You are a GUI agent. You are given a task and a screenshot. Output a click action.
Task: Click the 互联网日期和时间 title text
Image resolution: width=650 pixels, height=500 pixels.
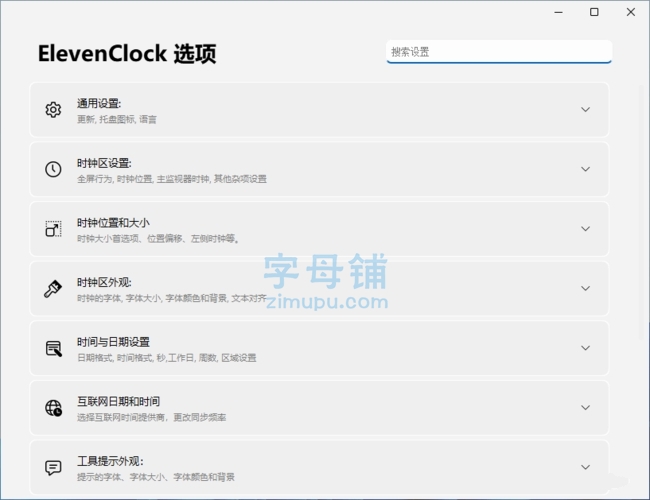coord(119,401)
